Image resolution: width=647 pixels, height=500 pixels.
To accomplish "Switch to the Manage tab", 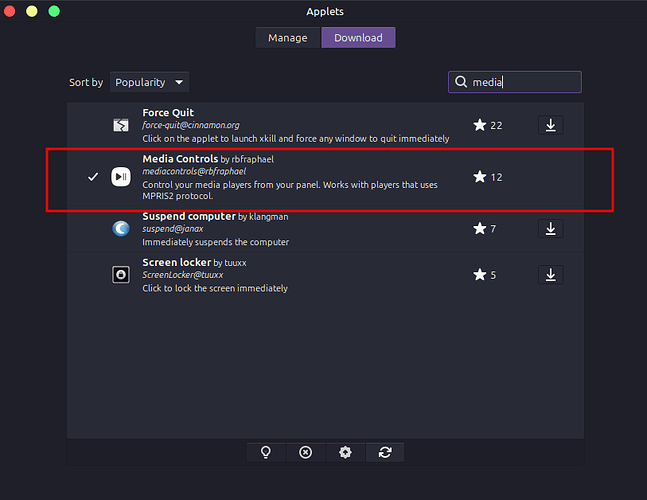I will [x=288, y=38].
